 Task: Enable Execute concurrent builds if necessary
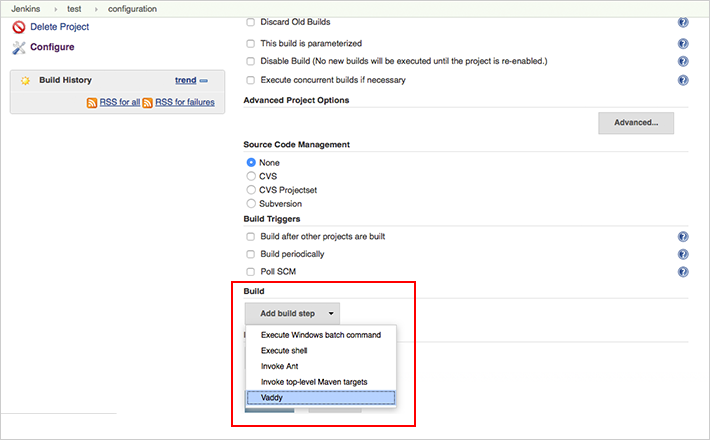pyautogui.click(x=250, y=80)
